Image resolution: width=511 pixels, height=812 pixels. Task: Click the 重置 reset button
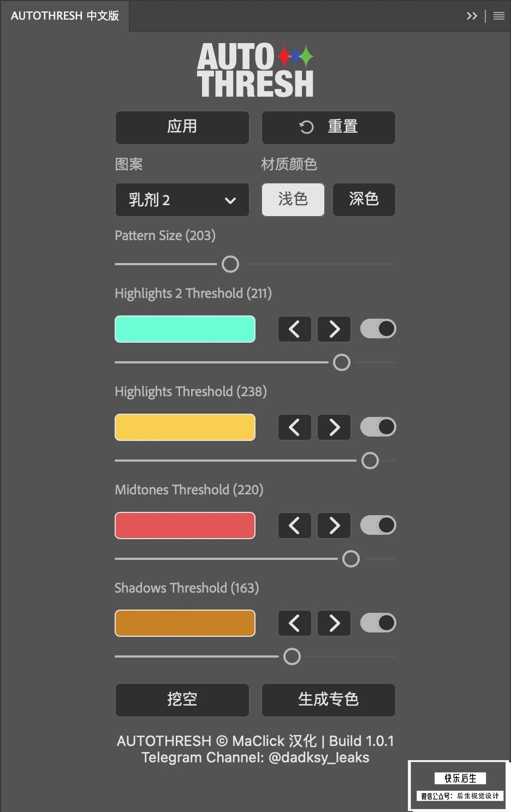pos(329,127)
